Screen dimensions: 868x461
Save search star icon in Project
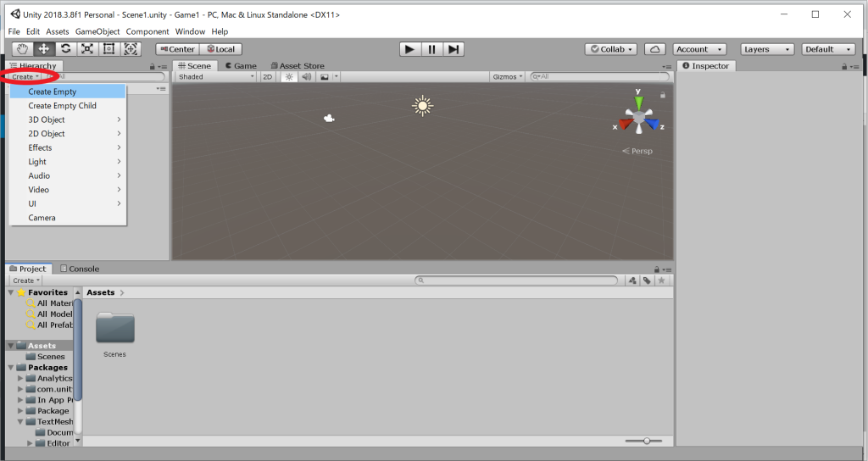point(661,280)
